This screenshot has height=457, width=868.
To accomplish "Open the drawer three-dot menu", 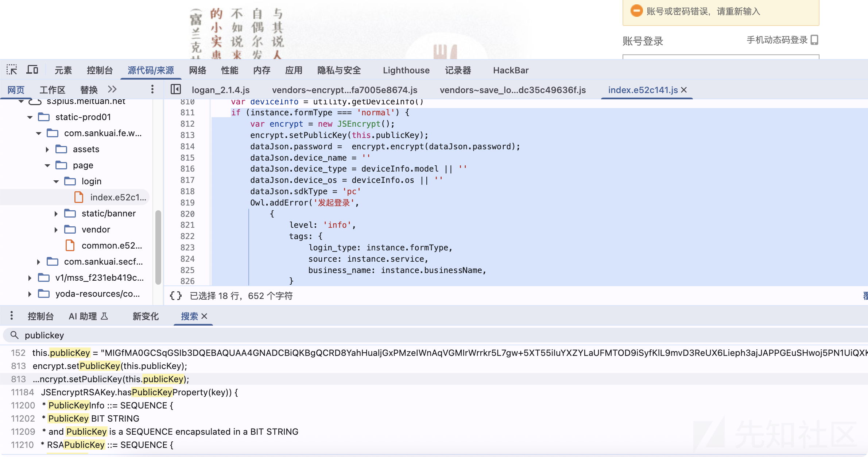I will (x=12, y=316).
